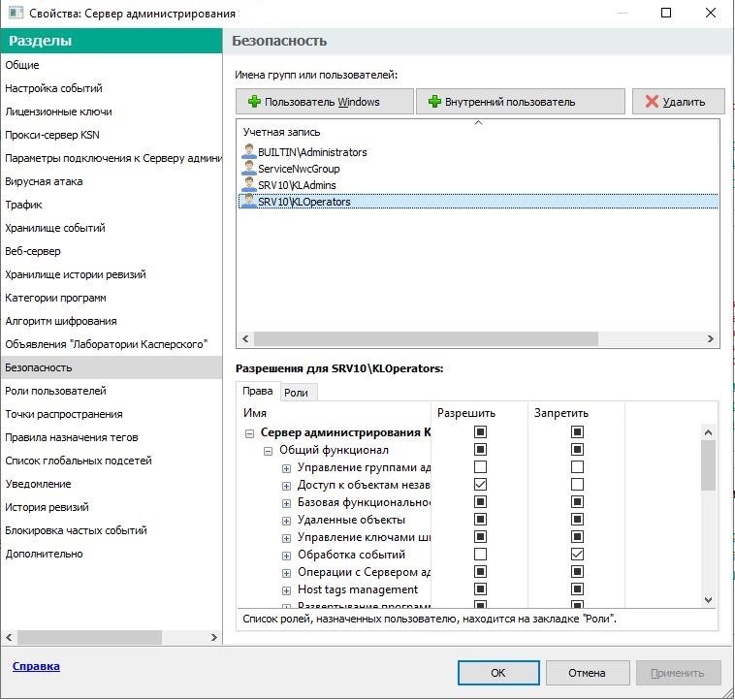Image resolution: width=735 pixels, height=700 pixels.
Task: Toggle Разрешить checkbox for Управление группами
Action: pos(480,467)
